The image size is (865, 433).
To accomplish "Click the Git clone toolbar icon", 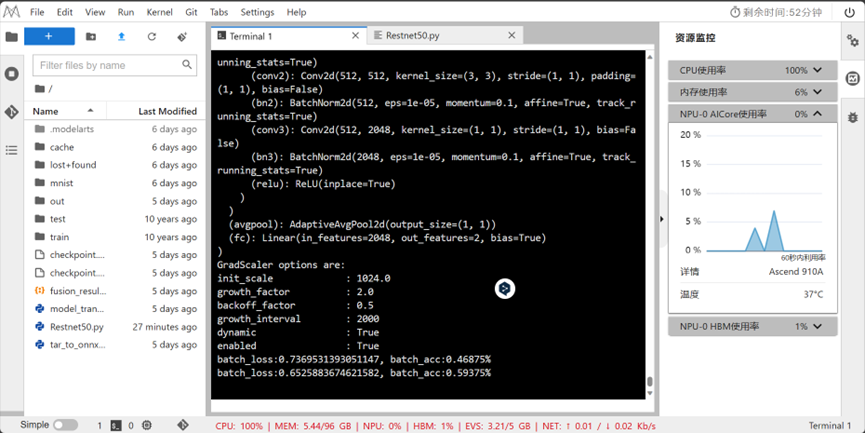I will pos(182,36).
